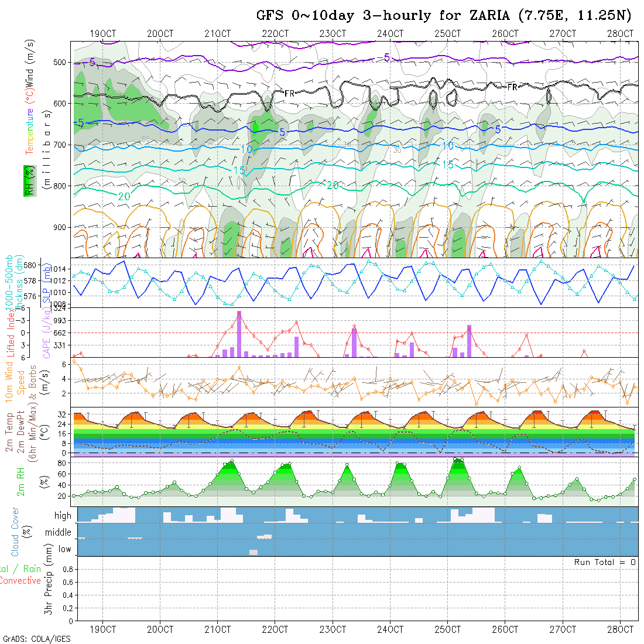Click the 'Run Total = 0' text

pyautogui.click(x=605, y=562)
